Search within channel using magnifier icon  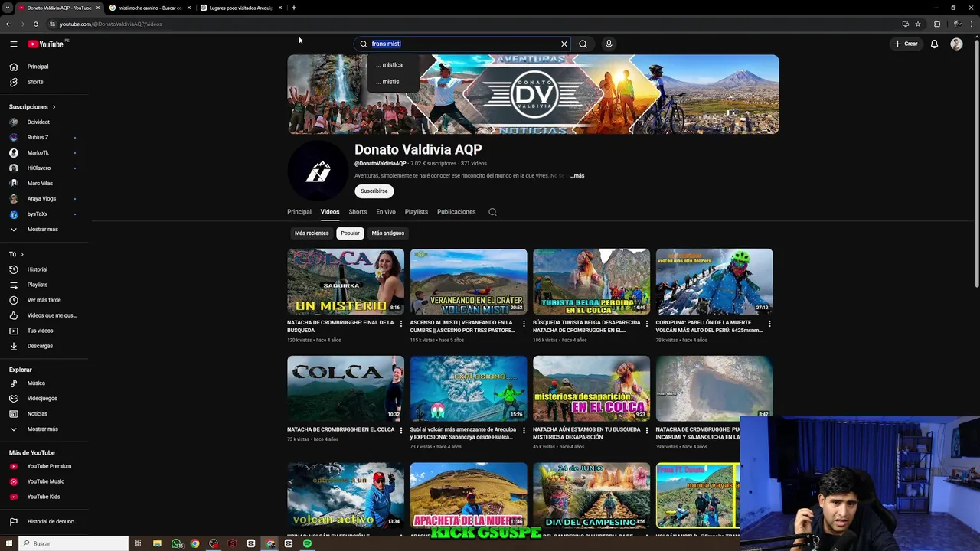[492, 212]
